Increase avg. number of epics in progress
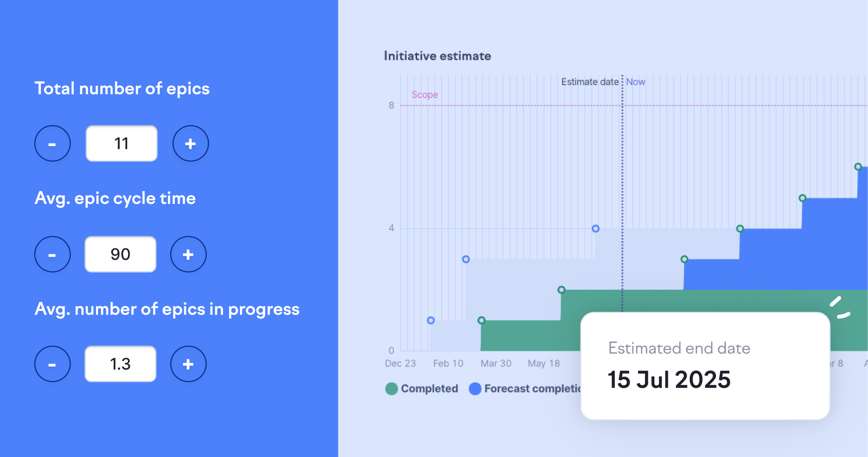Screen dimensions: 868x457 pyautogui.click(x=188, y=364)
